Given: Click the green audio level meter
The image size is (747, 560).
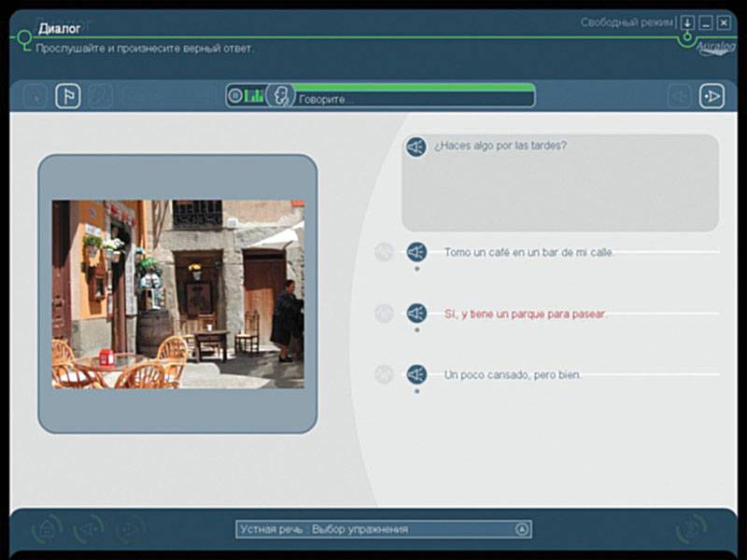Looking at the screenshot, I should 253,96.
